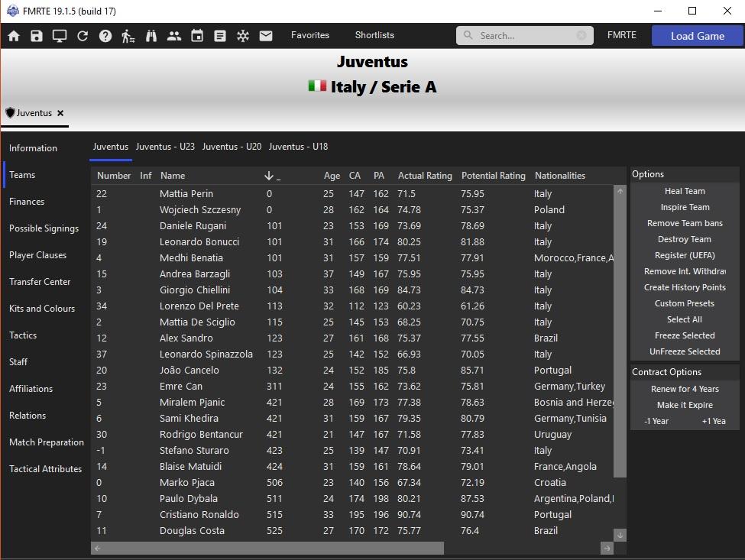Switch to Juventus - U20 tab

(232, 147)
